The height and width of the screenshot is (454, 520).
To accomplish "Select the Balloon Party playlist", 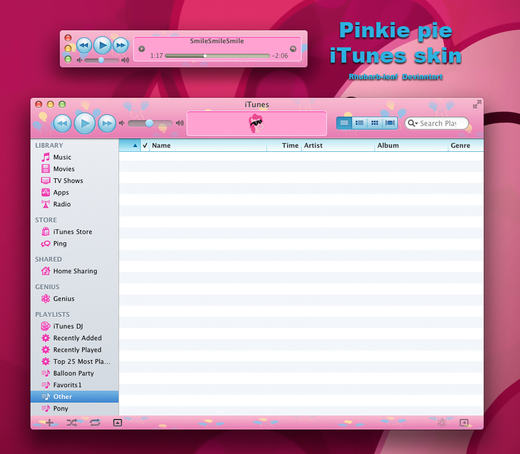I will pyautogui.click(x=75, y=373).
